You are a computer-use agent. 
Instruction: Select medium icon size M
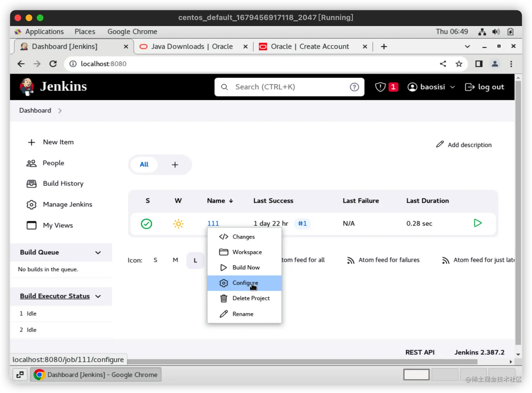click(x=175, y=260)
